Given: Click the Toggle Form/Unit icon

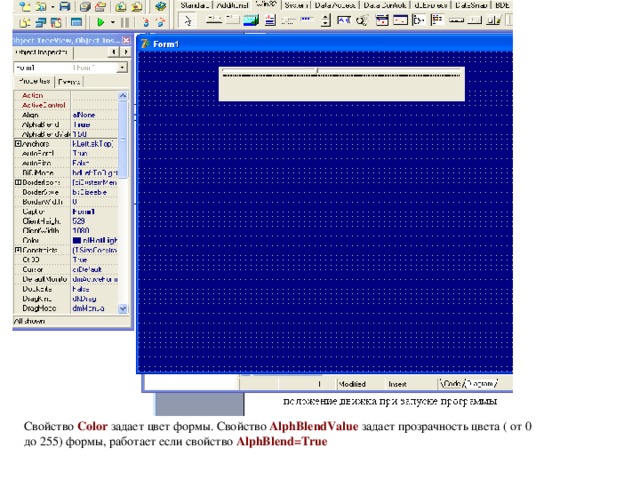Looking at the screenshot, I should tap(56, 22).
